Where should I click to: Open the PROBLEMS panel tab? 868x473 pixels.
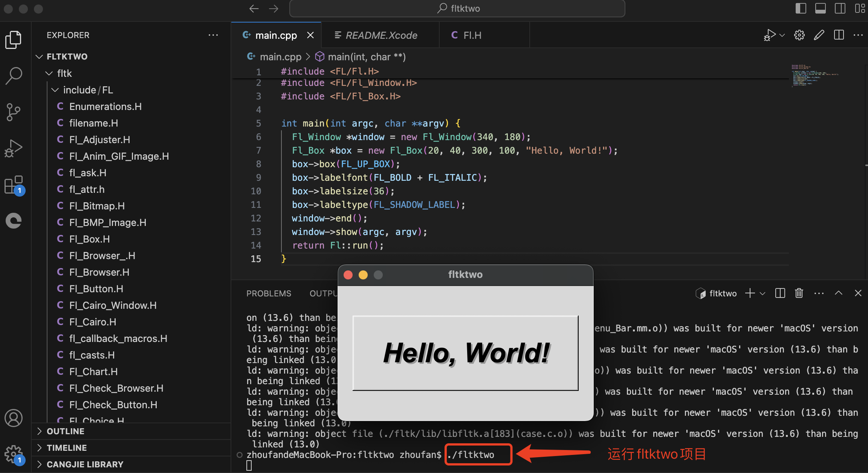(x=269, y=293)
